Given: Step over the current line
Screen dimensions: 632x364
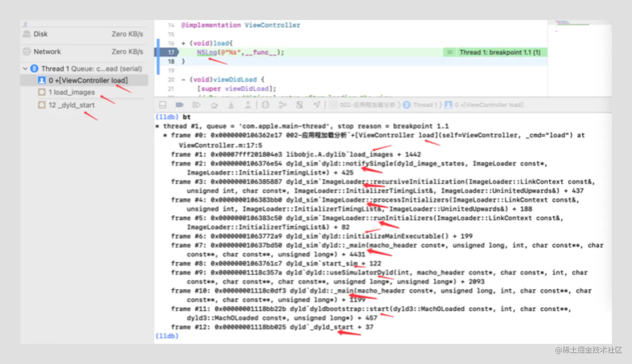Looking at the screenshot, I should tap(214, 105).
